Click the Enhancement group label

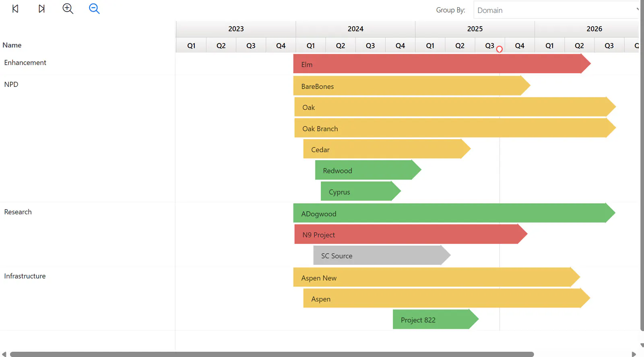pos(25,62)
